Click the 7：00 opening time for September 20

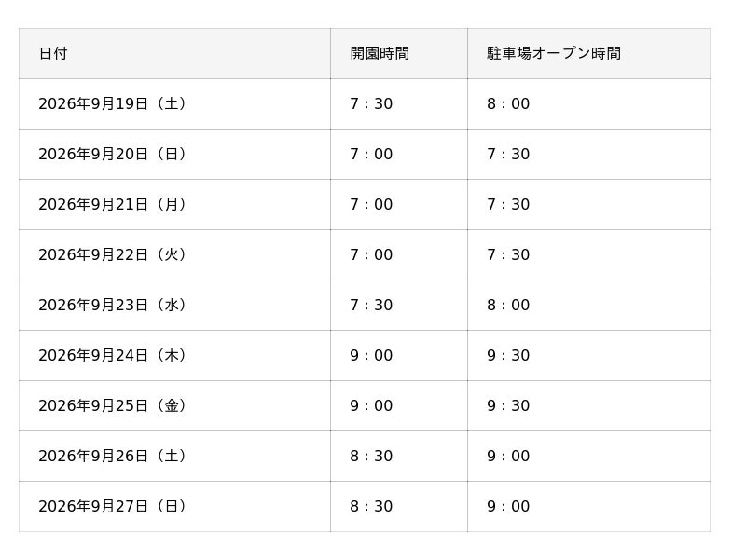click(371, 154)
